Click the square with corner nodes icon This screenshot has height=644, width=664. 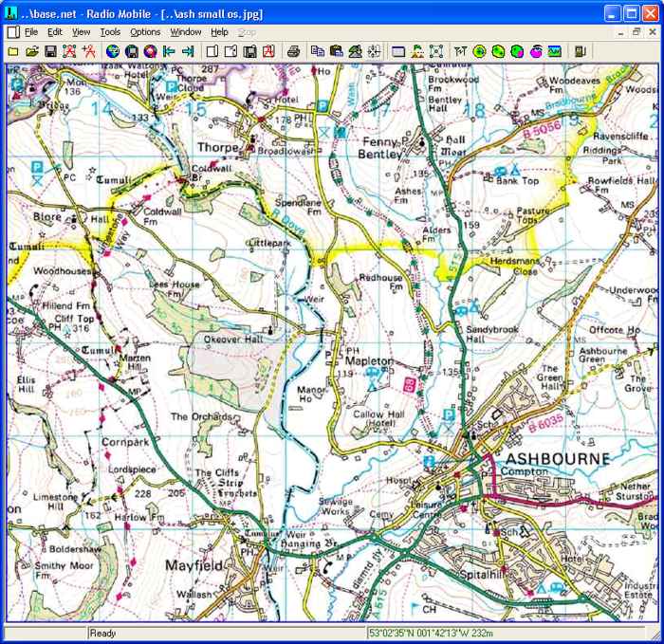tap(436, 51)
